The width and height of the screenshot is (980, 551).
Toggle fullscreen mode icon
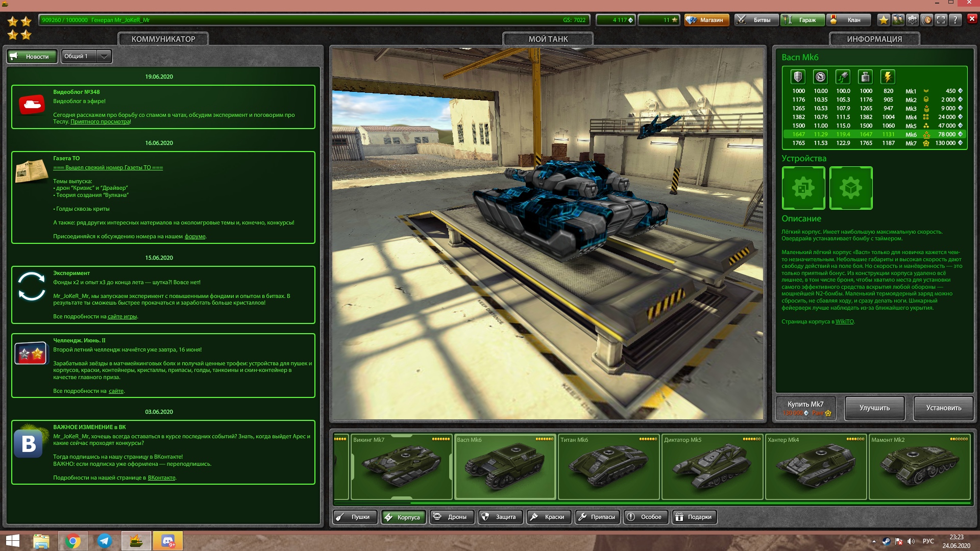click(x=941, y=20)
